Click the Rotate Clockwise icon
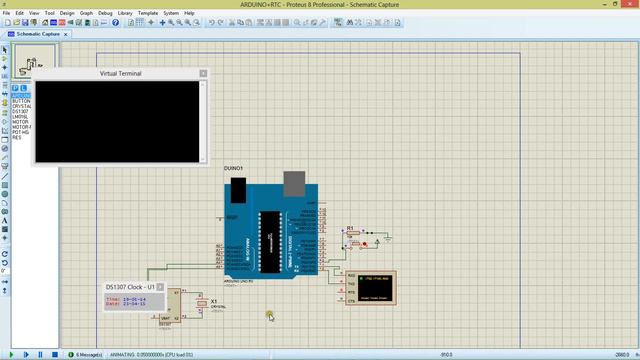The width and height of the screenshot is (640, 360). [5, 254]
